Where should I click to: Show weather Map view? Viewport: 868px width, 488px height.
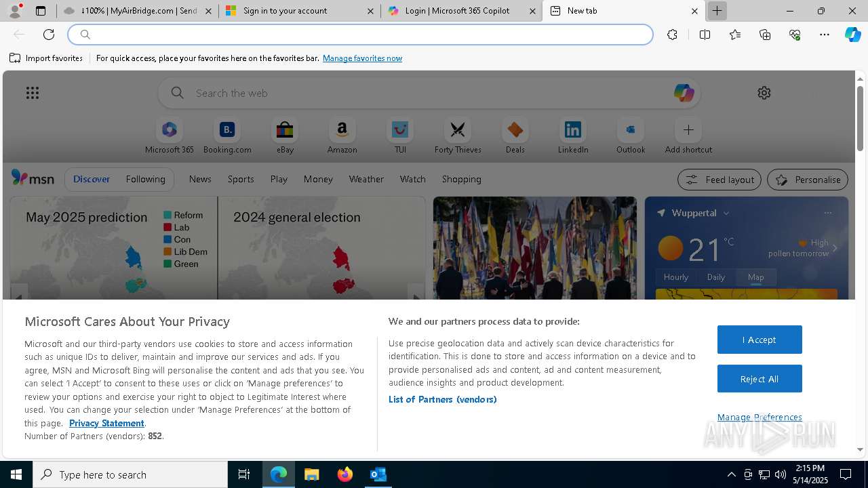[755, 277]
